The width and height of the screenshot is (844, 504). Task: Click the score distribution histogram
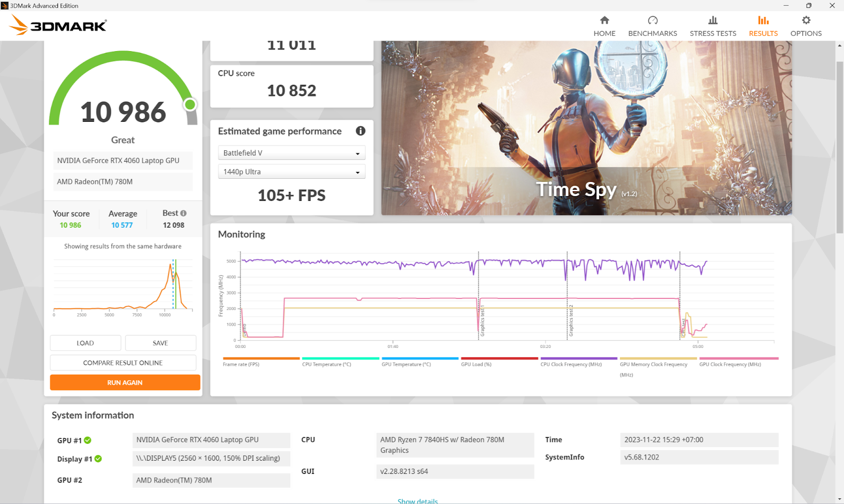123,287
